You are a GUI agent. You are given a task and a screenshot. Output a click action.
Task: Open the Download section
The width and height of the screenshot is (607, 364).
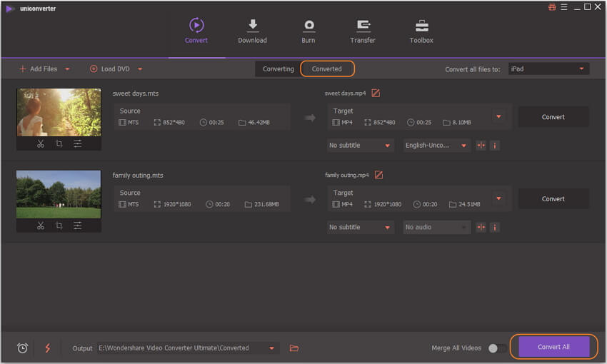click(x=252, y=31)
